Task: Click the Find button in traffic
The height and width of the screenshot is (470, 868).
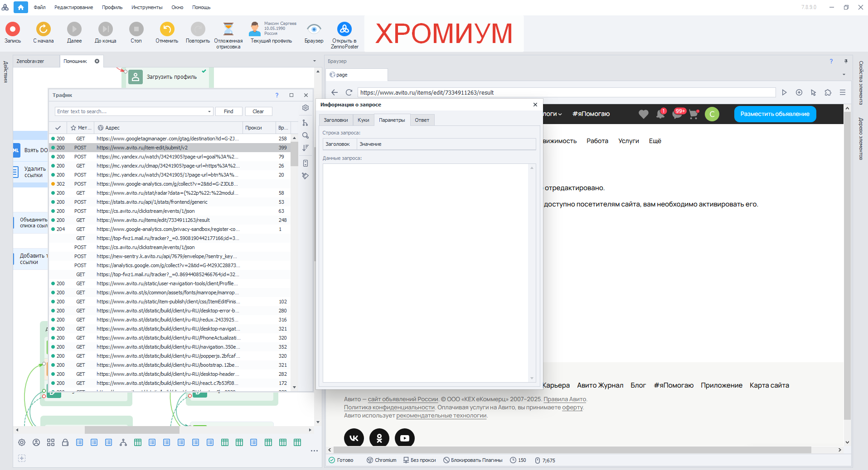Action: click(228, 111)
